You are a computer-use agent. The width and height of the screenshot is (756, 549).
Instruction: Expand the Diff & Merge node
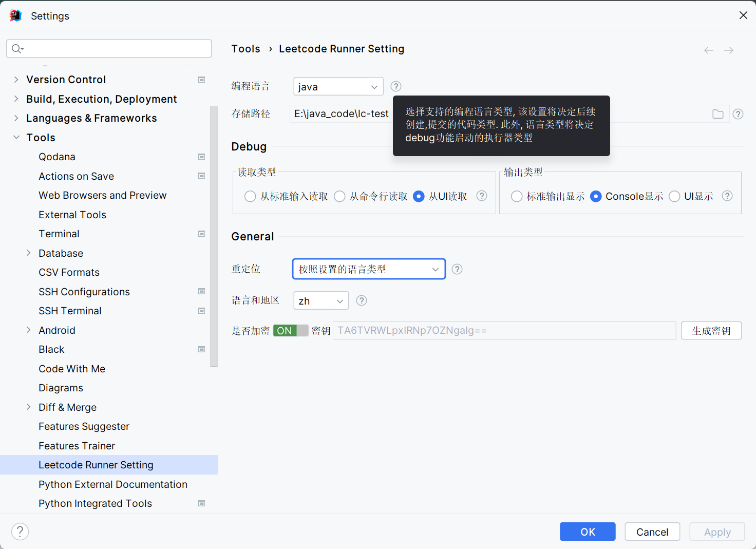point(28,407)
